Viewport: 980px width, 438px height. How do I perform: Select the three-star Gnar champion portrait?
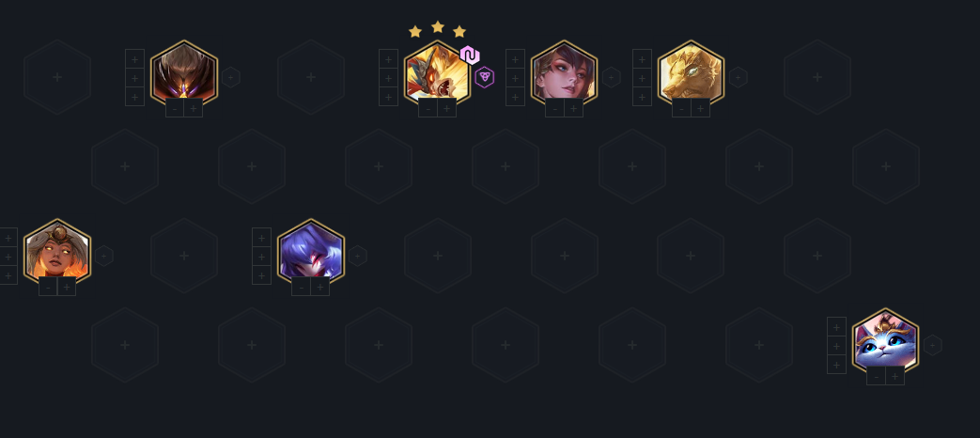coord(438,73)
